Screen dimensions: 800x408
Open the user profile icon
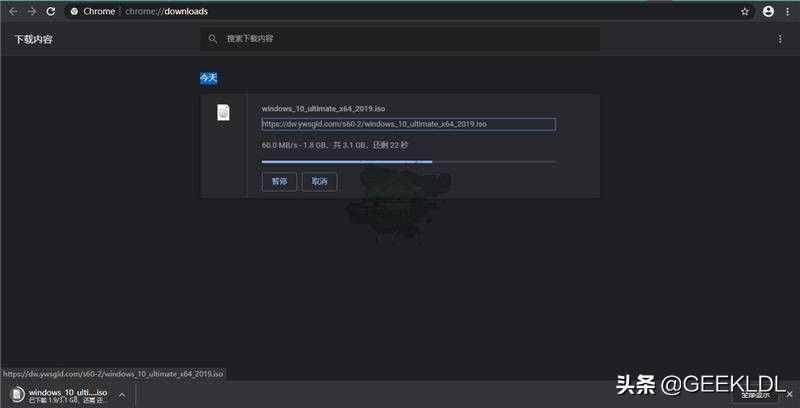(x=768, y=11)
